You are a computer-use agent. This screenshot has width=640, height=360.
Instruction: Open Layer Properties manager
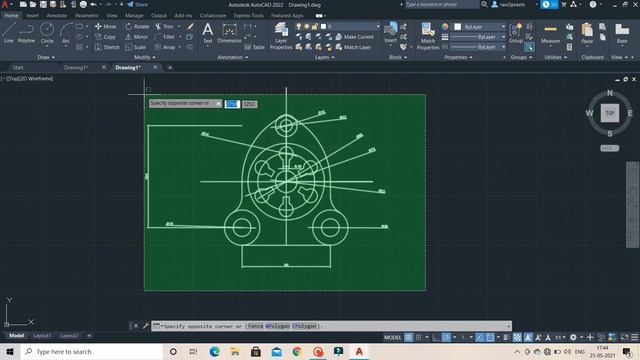pyautogui.click(x=281, y=36)
